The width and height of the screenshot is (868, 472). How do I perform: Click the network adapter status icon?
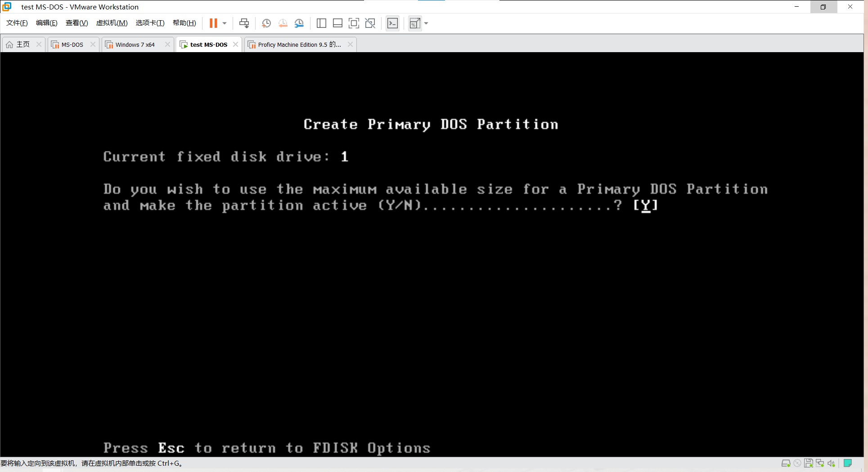820,463
